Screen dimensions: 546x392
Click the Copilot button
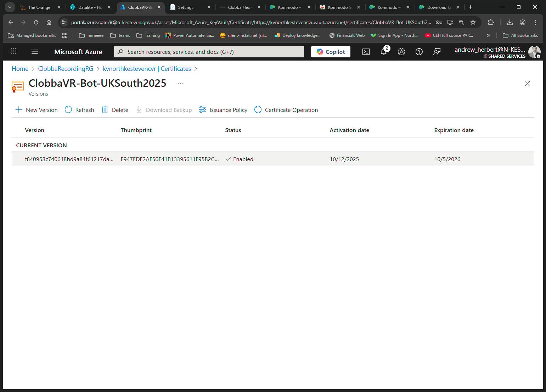pyautogui.click(x=331, y=52)
